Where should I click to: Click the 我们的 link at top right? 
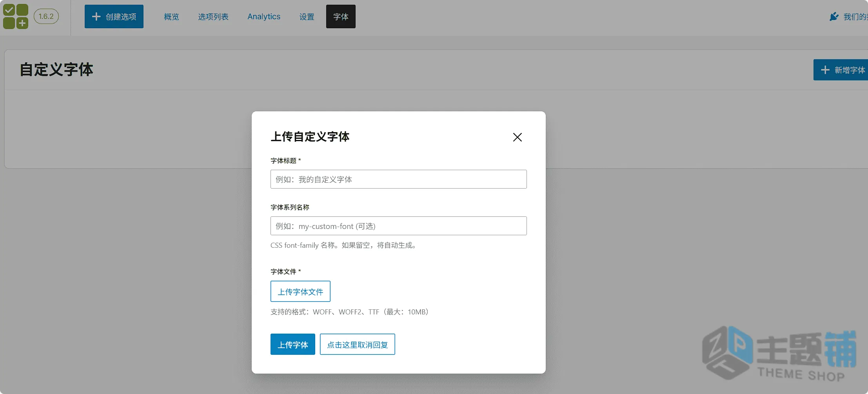click(x=855, y=16)
